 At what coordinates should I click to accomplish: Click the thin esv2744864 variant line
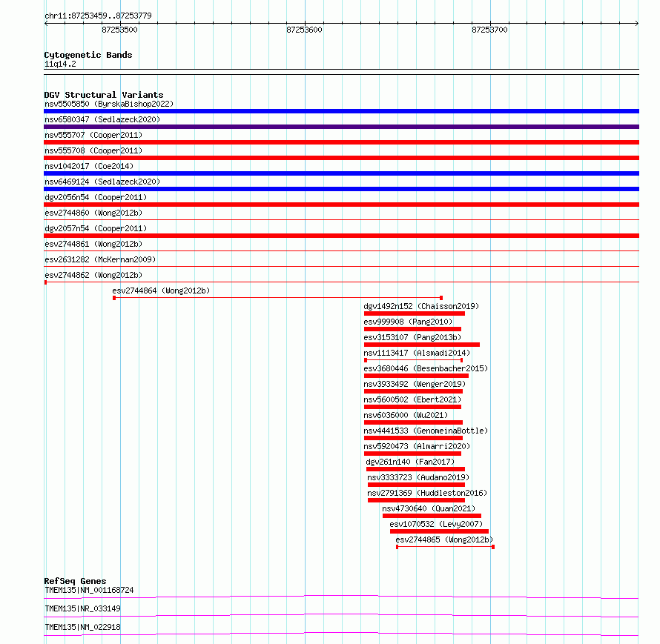coord(278,298)
